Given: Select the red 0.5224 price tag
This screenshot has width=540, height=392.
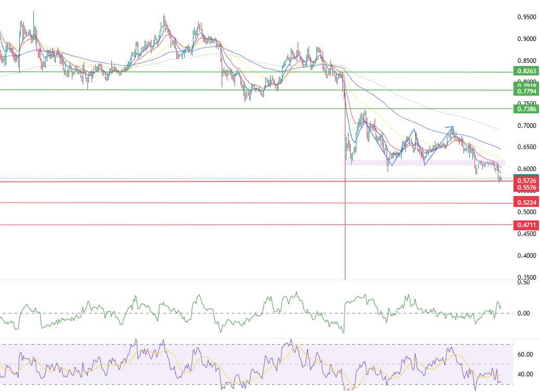Looking at the screenshot, I should pos(525,202).
